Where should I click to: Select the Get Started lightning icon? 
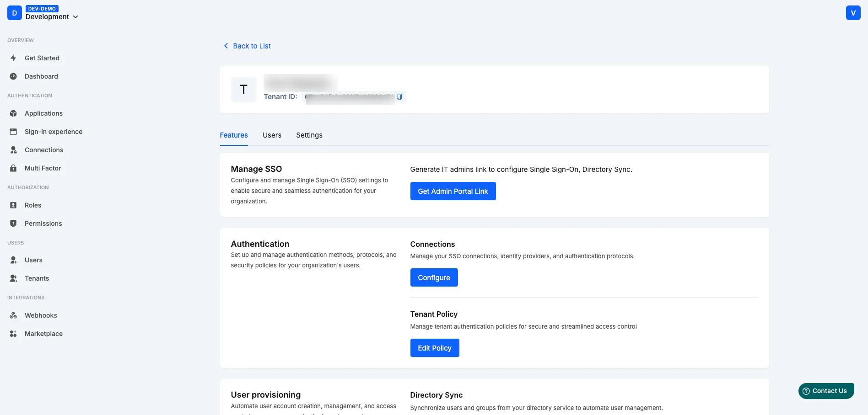pos(13,58)
